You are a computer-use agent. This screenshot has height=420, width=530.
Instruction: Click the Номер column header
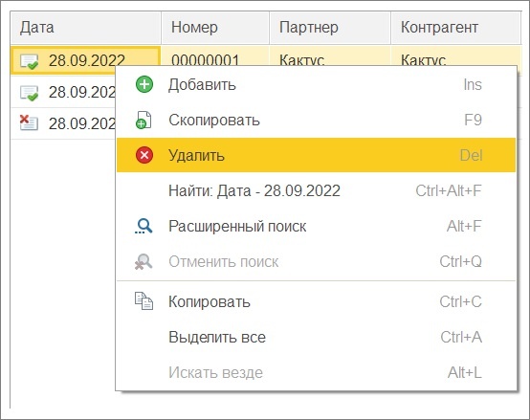[215, 28]
